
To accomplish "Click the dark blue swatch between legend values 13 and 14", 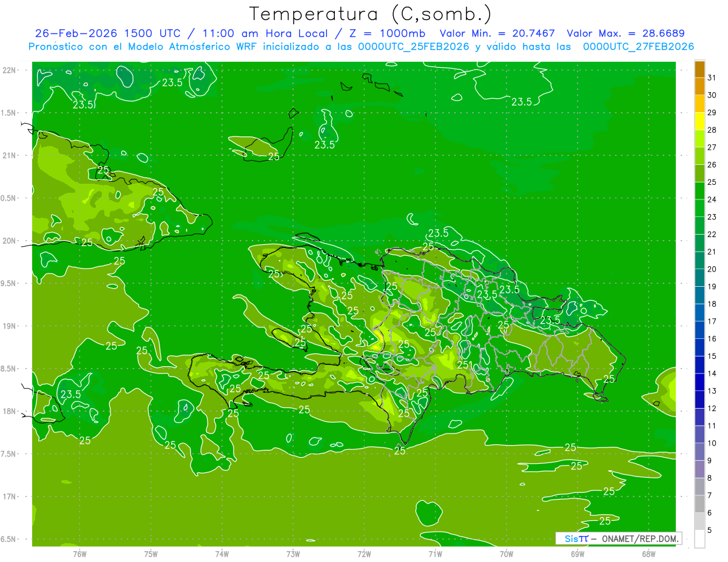I will pos(699,383).
